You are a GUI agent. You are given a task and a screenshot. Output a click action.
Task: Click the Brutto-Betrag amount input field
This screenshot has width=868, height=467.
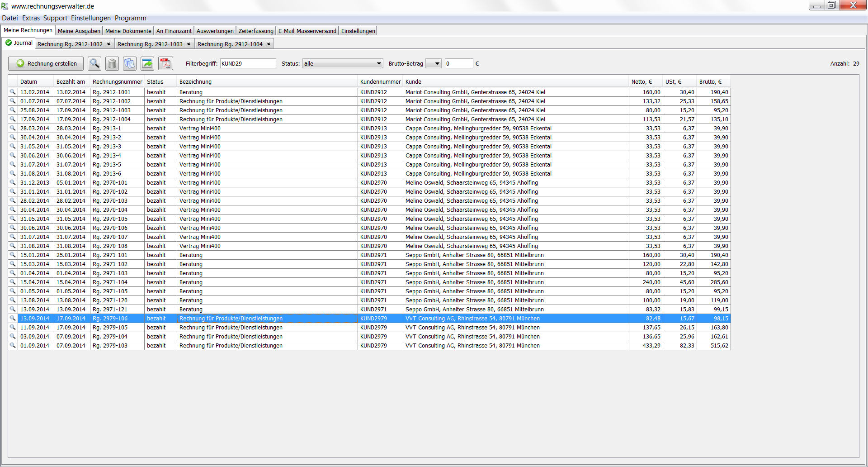[x=458, y=64]
